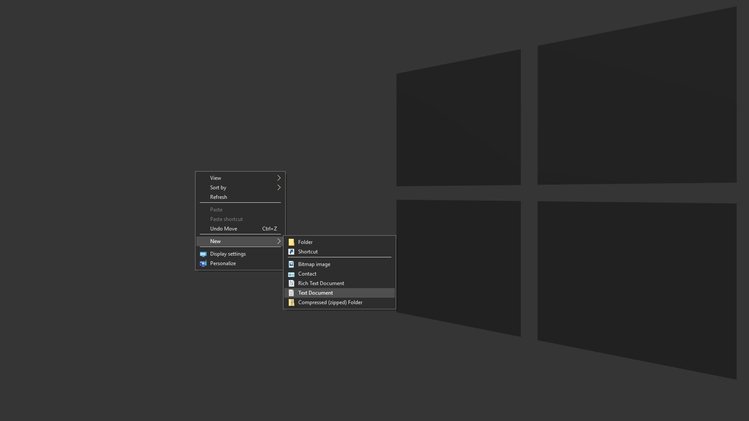This screenshot has height=421, width=749.
Task: Choose Refresh from the context menu
Action: coord(240,197)
